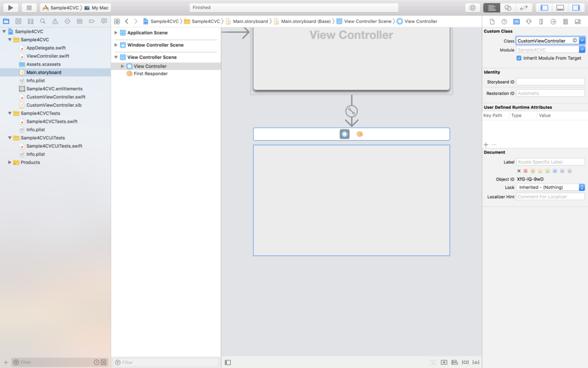Stop the running app
The image size is (588, 368).
pyautogui.click(x=29, y=7)
